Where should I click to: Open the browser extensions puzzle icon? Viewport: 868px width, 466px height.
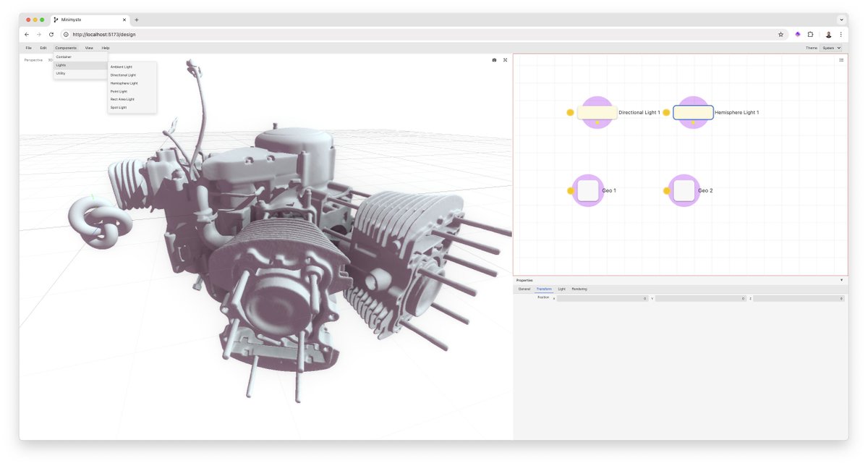[x=810, y=34]
